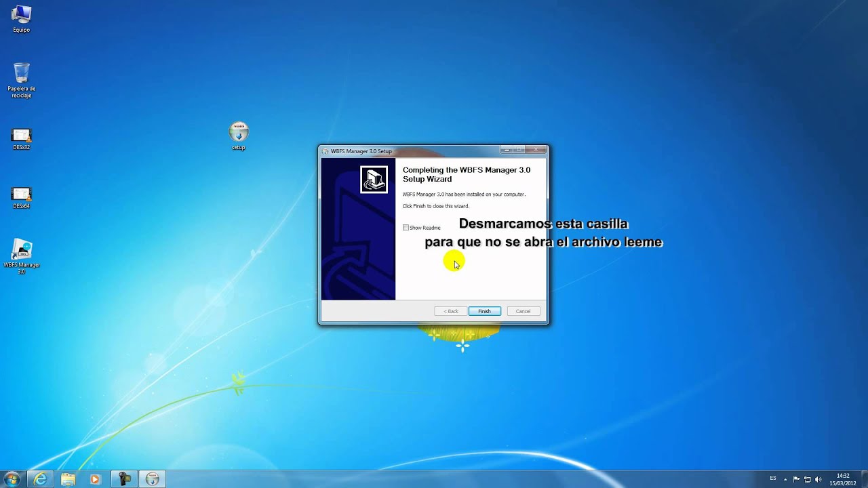Close the WBFS Manager Setup window
Image resolution: width=868 pixels, height=488 pixels.
click(x=536, y=150)
